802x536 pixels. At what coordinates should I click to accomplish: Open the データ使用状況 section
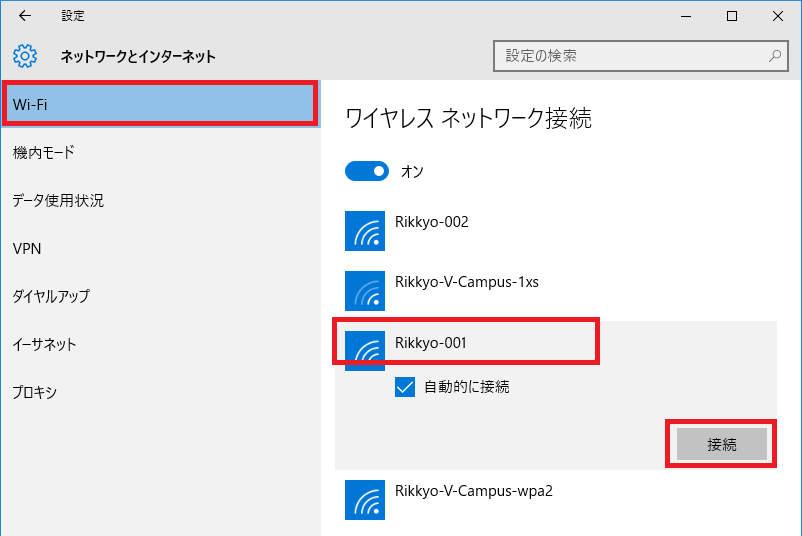pyautogui.click(x=160, y=200)
